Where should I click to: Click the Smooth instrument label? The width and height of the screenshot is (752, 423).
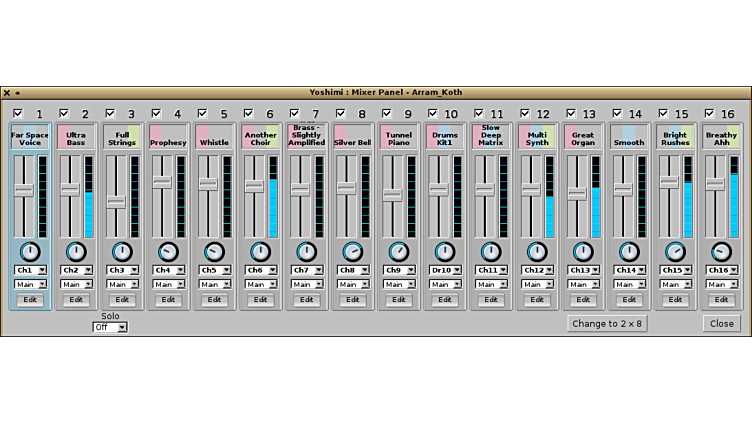coord(629,139)
